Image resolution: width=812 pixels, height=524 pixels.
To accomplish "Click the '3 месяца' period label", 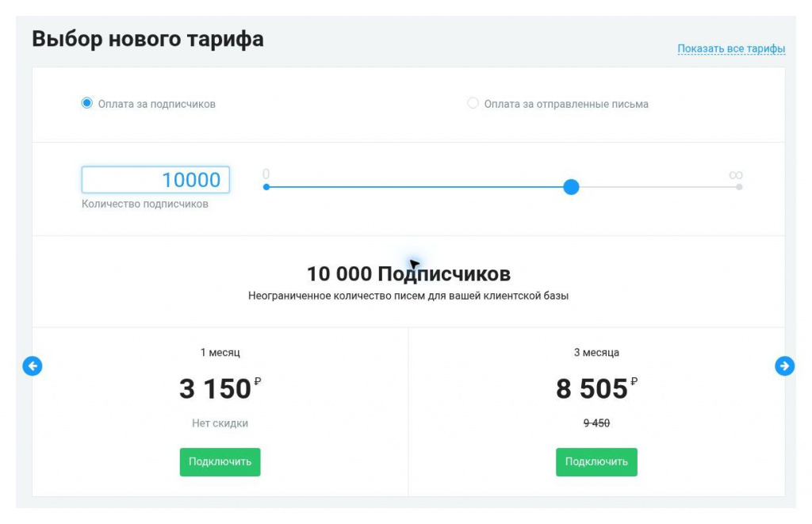I will (x=596, y=353).
